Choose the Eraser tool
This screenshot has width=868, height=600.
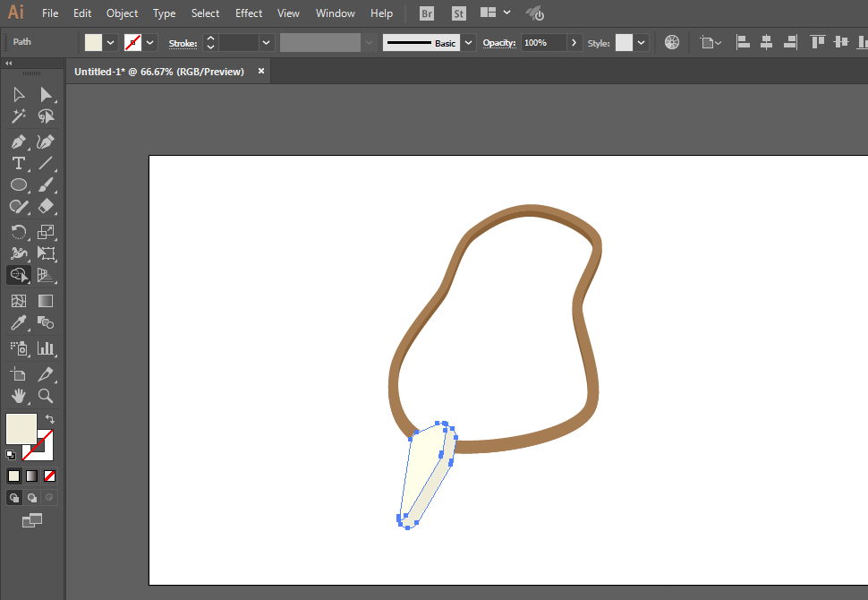(46, 206)
